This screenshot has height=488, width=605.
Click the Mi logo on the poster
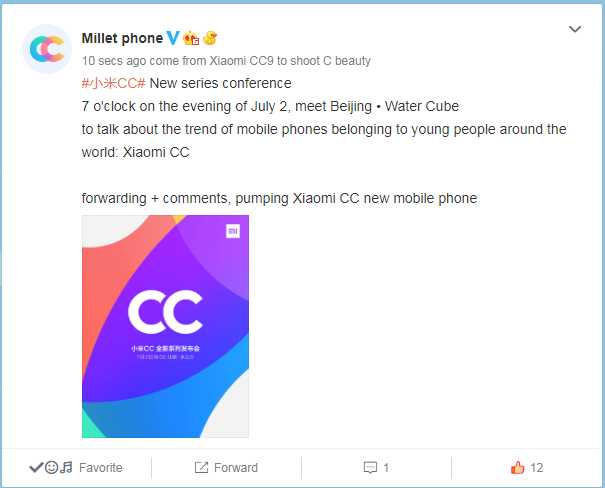click(233, 231)
